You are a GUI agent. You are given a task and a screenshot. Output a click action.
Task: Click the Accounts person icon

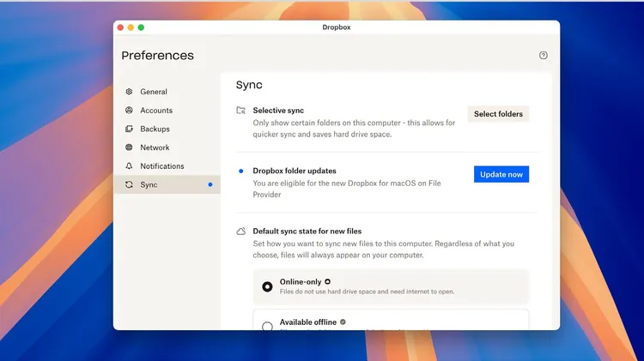point(129,110)
